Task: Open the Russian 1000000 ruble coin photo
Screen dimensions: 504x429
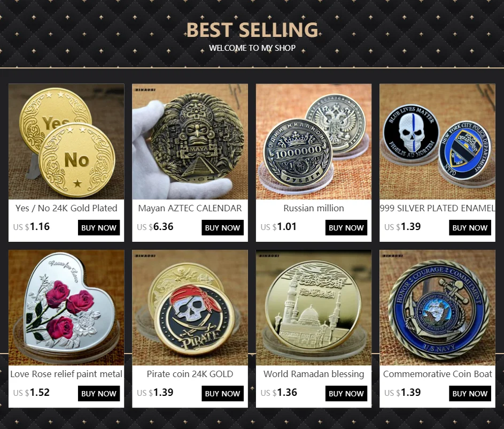Action: click(314, 142)
